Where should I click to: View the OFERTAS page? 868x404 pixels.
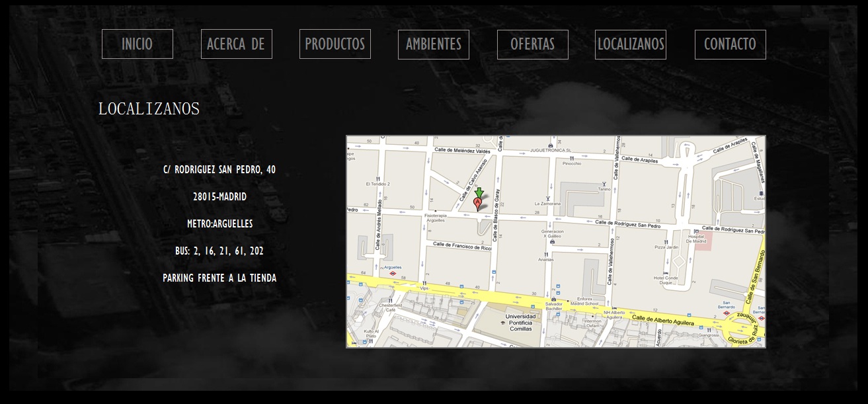pos(532,44)
